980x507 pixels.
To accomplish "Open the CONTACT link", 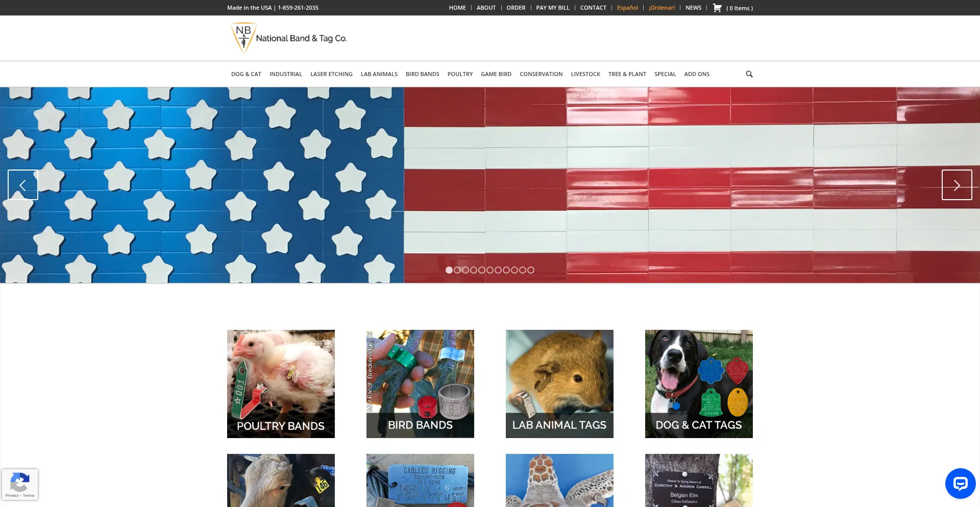I will click(593, 8).
